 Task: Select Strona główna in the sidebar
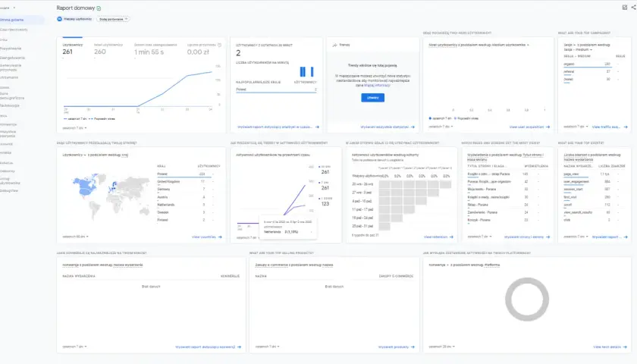tap(21, 20)
